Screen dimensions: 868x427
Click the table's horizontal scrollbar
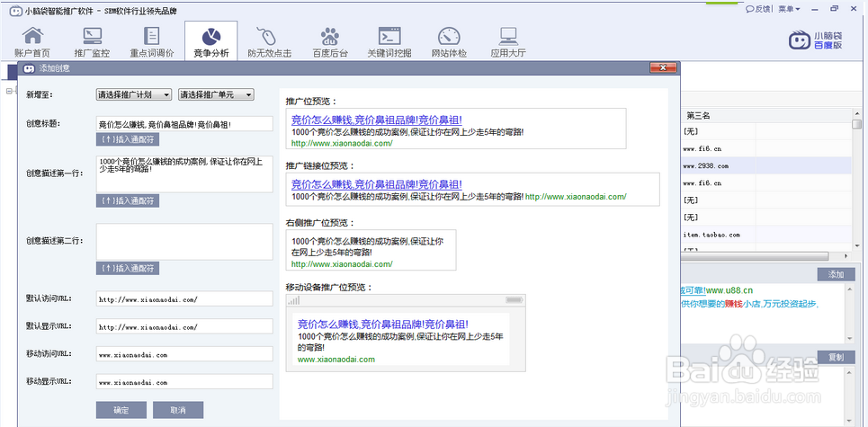point(755,256)
